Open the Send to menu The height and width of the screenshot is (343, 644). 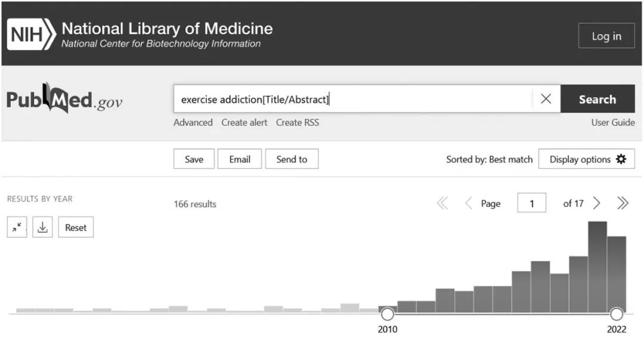292,159
